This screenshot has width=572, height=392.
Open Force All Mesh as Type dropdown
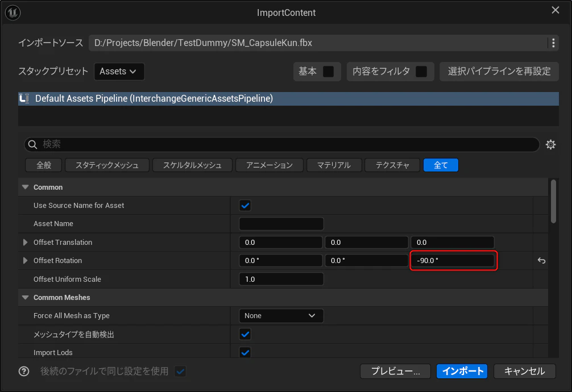click(281, 316)
